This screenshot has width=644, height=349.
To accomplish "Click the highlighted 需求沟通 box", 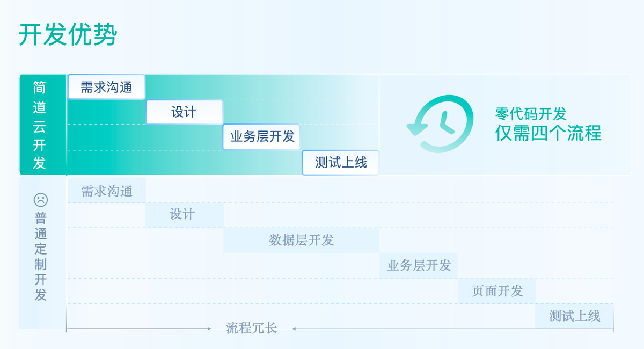I will coord(106,87).
